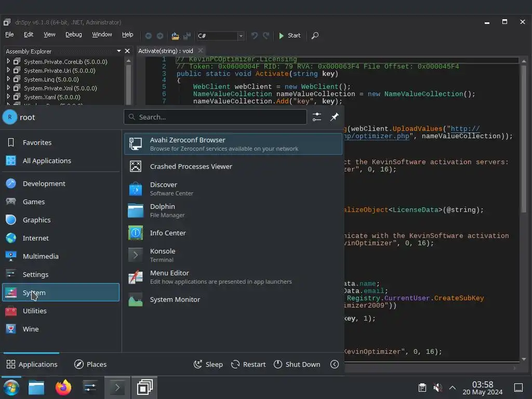Click the dnSpy open file folder icon
Viewport: 532px width, 399px height.
click(175, 36)
